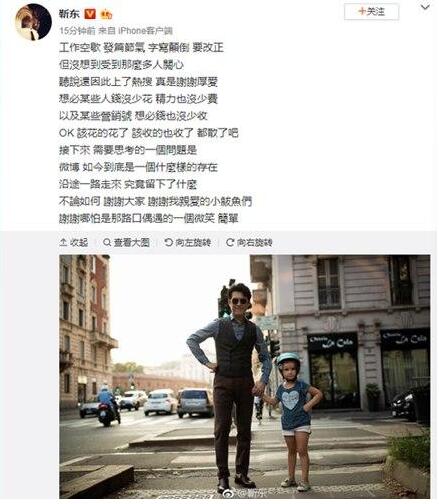
Task: Click the 收起 up-arrow icon
Action: 63,242
